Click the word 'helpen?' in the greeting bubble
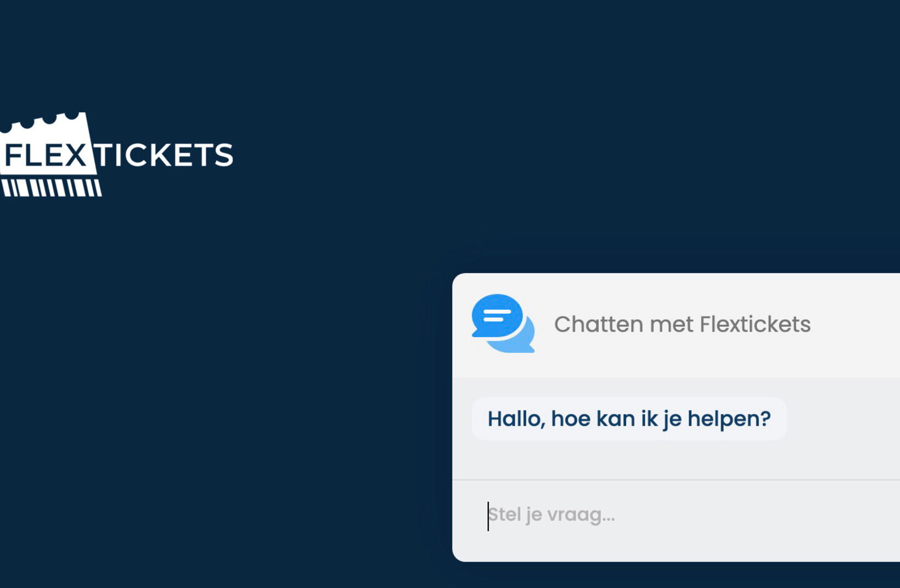900x588 pixels. tap(729, 419)
